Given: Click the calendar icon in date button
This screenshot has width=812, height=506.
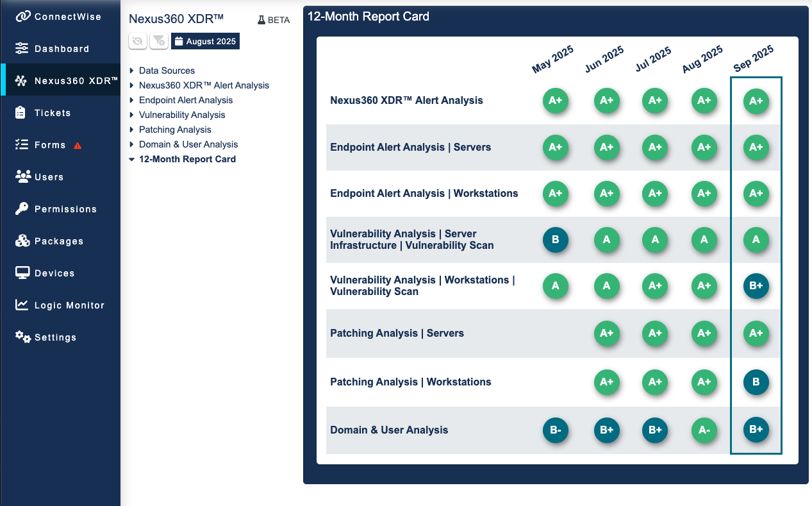Looking at the screenshot, I should (x=179, y=41).
